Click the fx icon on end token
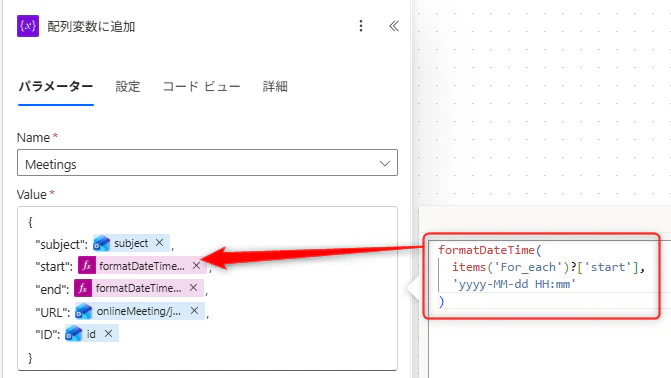This screenshot has height=378, width=671. 83,288
